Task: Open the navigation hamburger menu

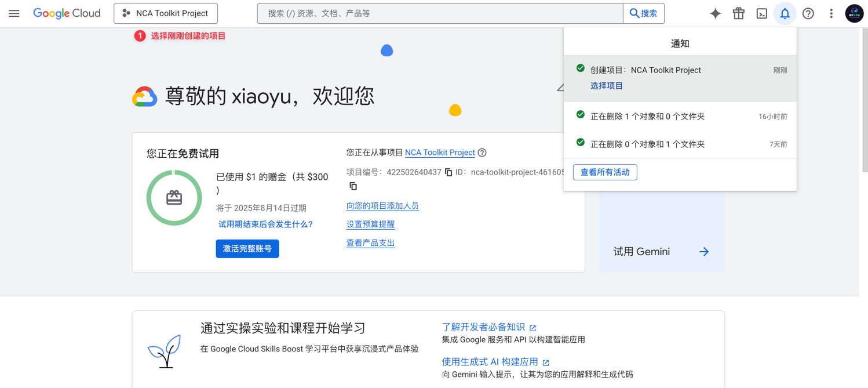Action: pos(14,13)
